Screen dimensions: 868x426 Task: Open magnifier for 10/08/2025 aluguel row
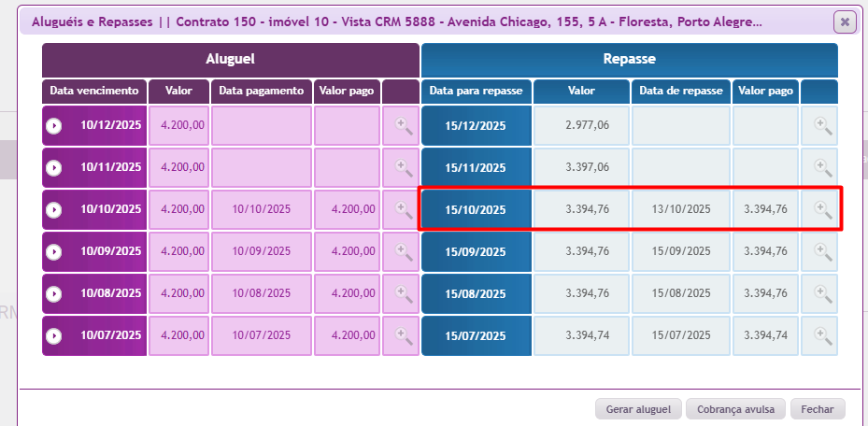pyautogui.click(x=403, y=293)
